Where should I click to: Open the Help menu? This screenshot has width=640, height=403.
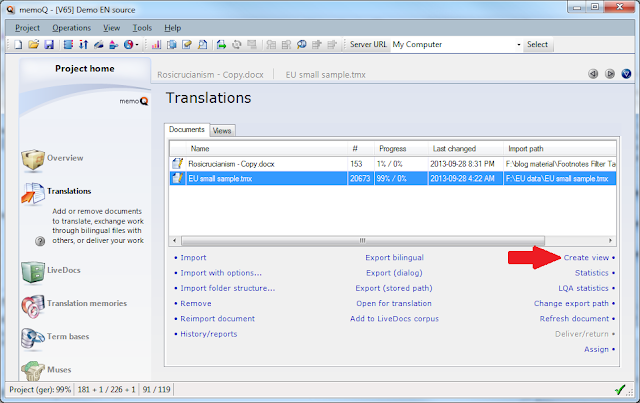[173, 28]
